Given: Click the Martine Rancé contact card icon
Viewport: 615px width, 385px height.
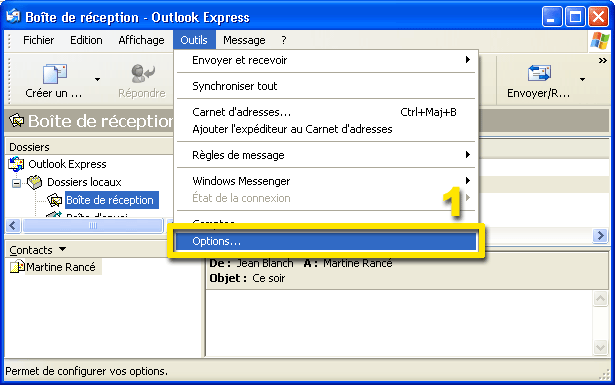Looking at the screenshot, I should 17,267.
